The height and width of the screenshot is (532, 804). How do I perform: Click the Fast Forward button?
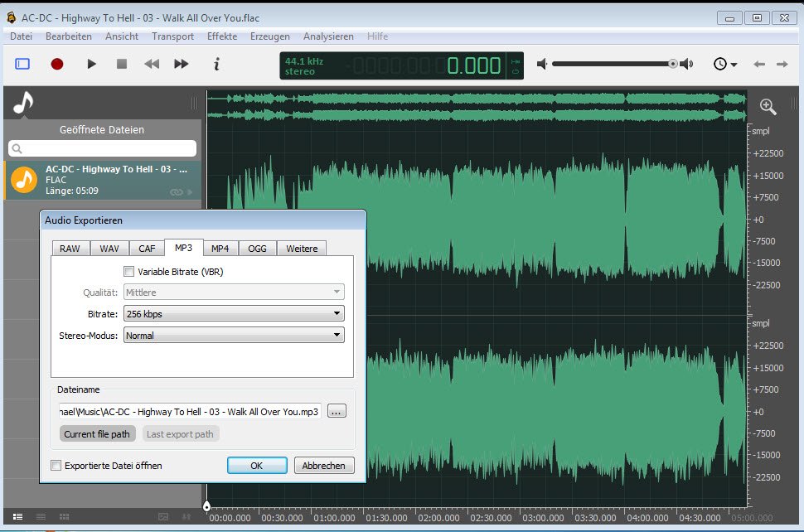pos(182,64)
